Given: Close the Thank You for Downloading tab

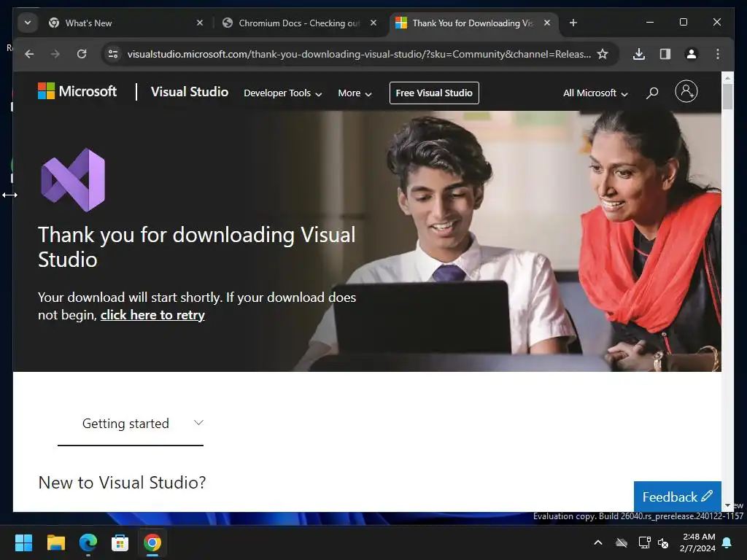Looking at the screenshot, I should point(547,23).
